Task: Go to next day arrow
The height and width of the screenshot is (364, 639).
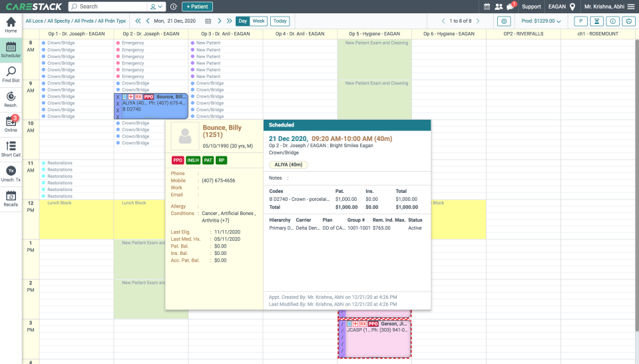Action: [x=219, y=21]
